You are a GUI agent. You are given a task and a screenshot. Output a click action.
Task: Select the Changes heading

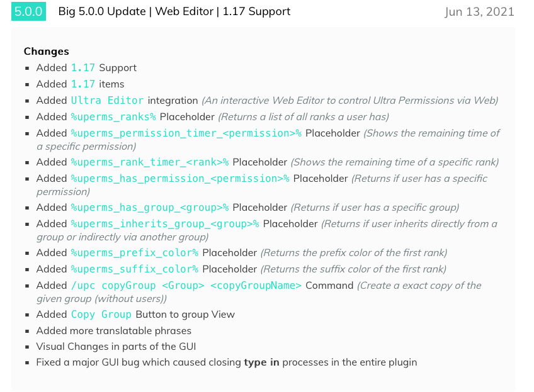pos(47,52)
